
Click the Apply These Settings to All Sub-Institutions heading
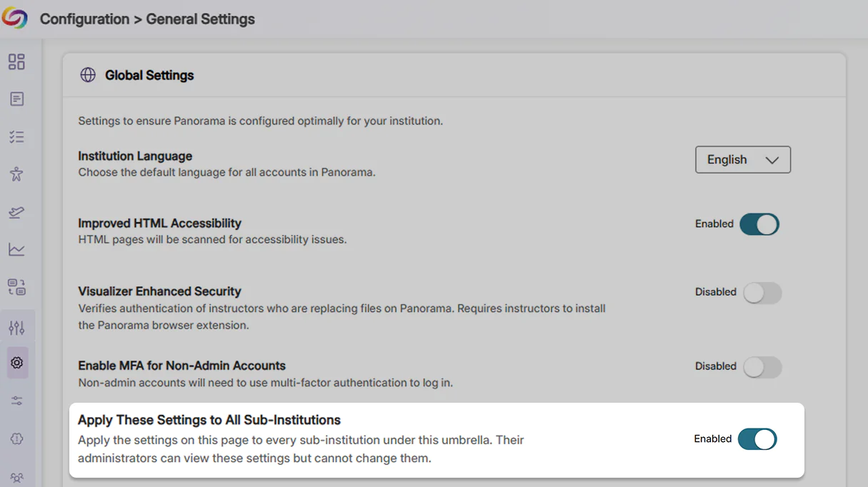click(209, 420)
